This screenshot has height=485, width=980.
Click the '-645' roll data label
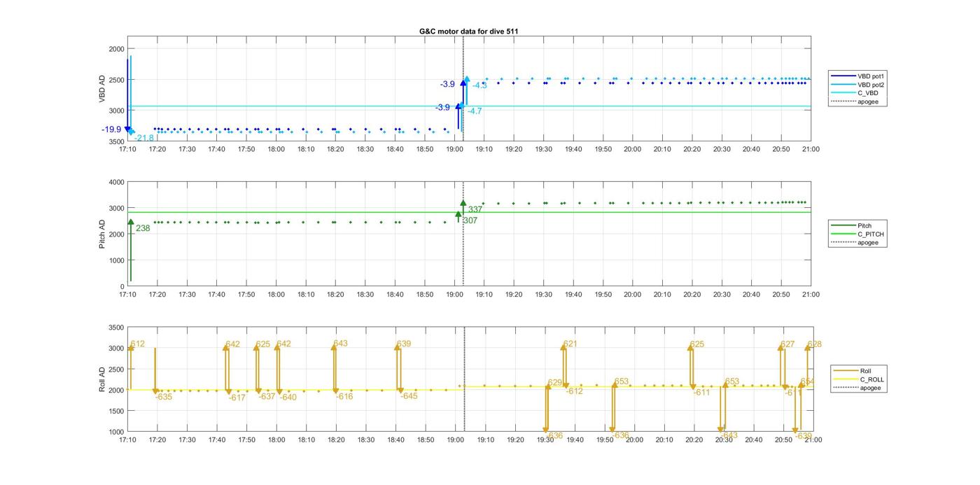click(x=409, y=396)
